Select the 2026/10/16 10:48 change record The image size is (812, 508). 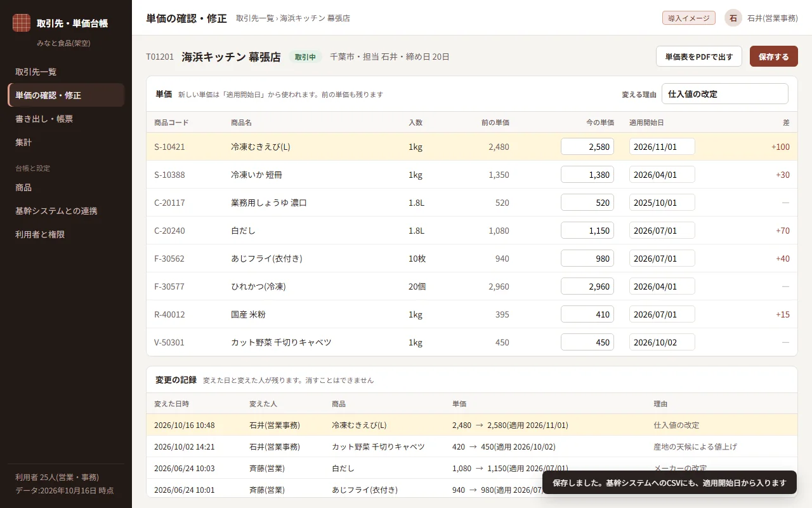pyautogui.click(x=471, y=425)
